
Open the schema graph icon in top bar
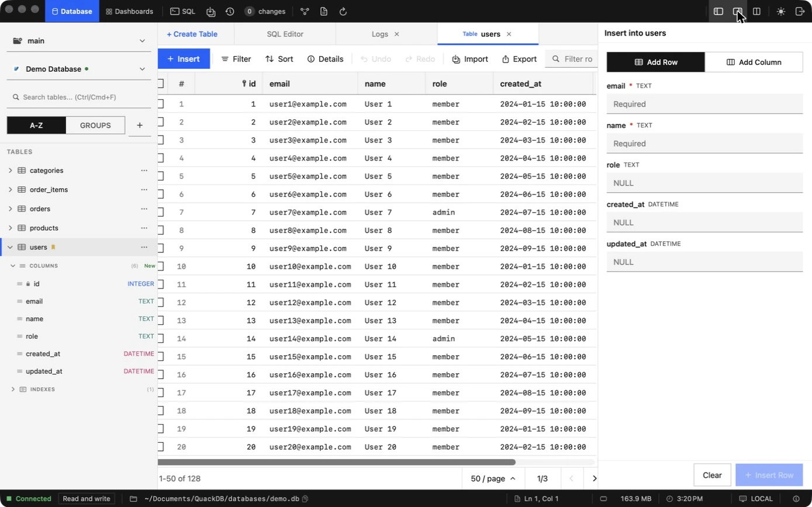tap(305, 11)
